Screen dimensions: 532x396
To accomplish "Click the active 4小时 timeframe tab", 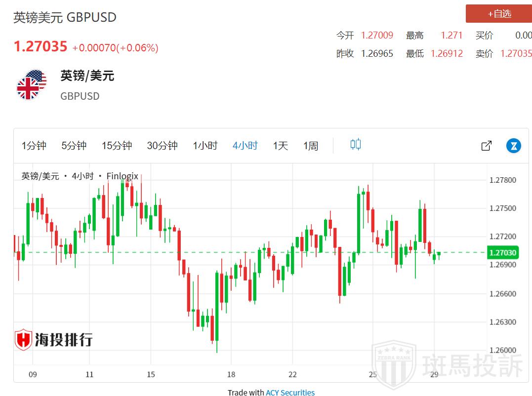I will [x=245, y=146].
